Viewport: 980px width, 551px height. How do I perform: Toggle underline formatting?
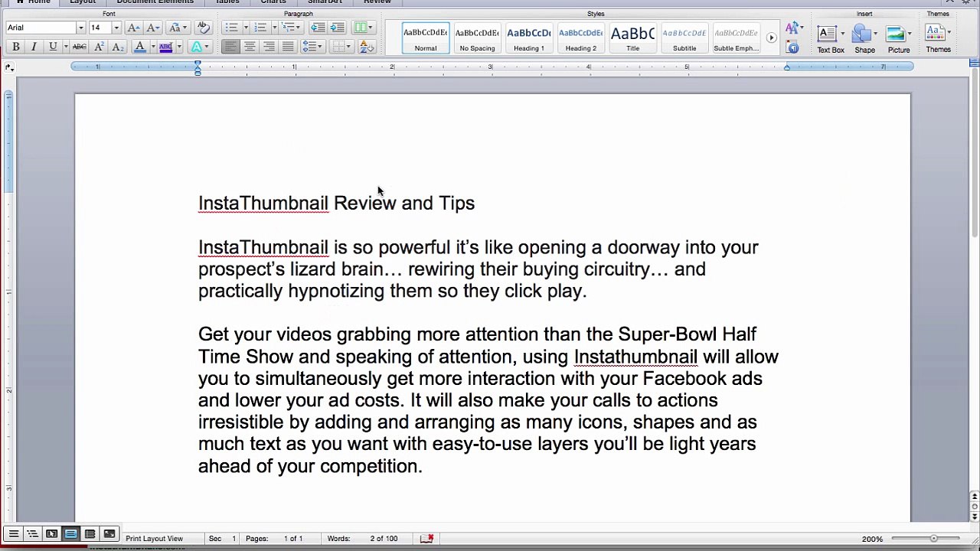[52, 47]
